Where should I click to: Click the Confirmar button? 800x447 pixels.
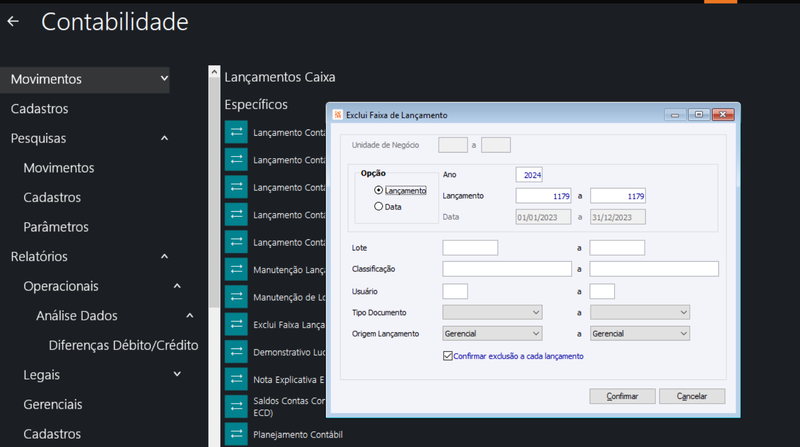pos(622,396)
